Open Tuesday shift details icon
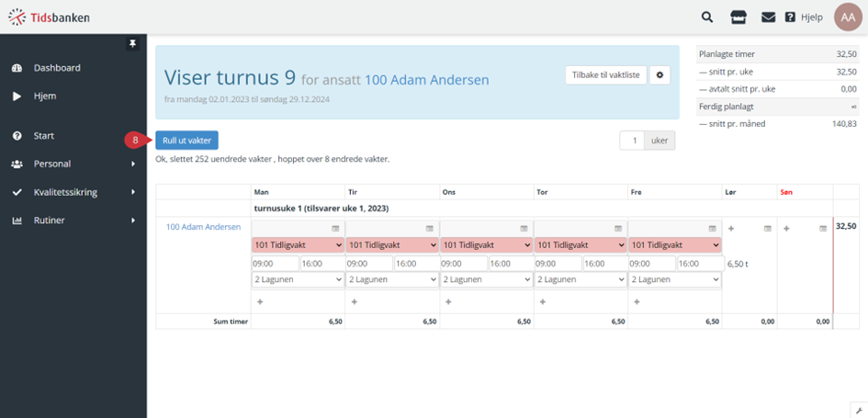 pyautogui.click(x=430, y=228)
